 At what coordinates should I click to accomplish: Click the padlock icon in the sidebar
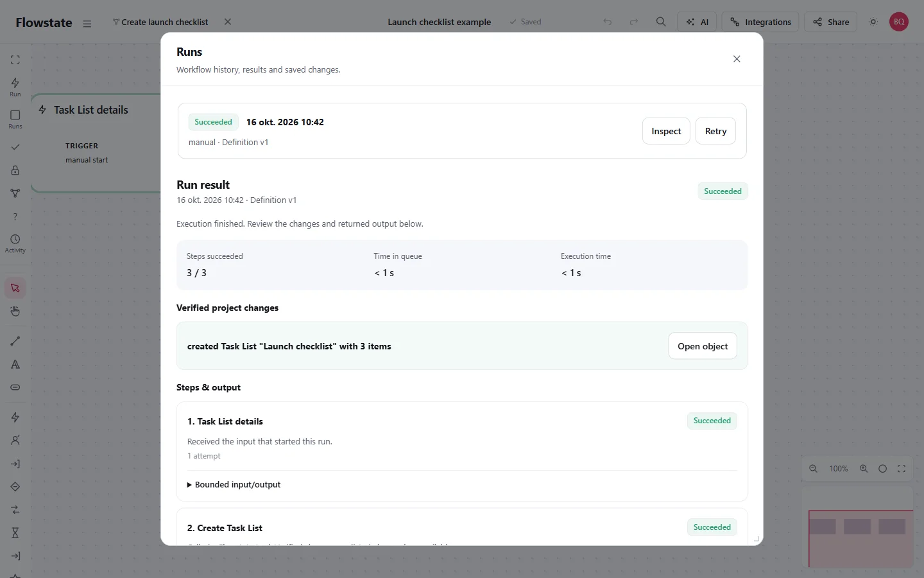(15, 170)
